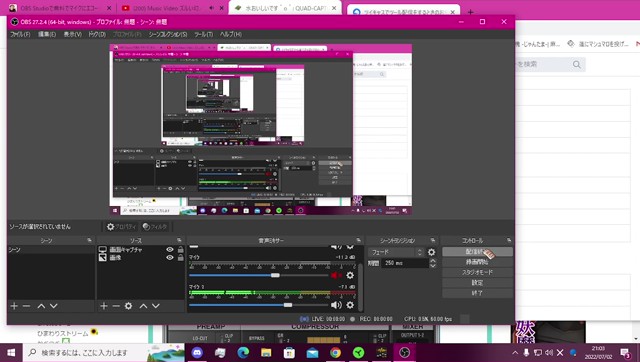Image resolution: width=640 pixels, height=362 pixels.
Task: Click OBS Studio icon in taskbar
Action: [x=404, y=352]
